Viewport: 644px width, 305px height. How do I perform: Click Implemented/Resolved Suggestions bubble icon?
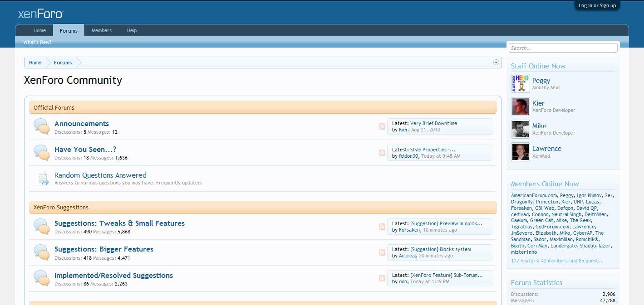[42, 278]
